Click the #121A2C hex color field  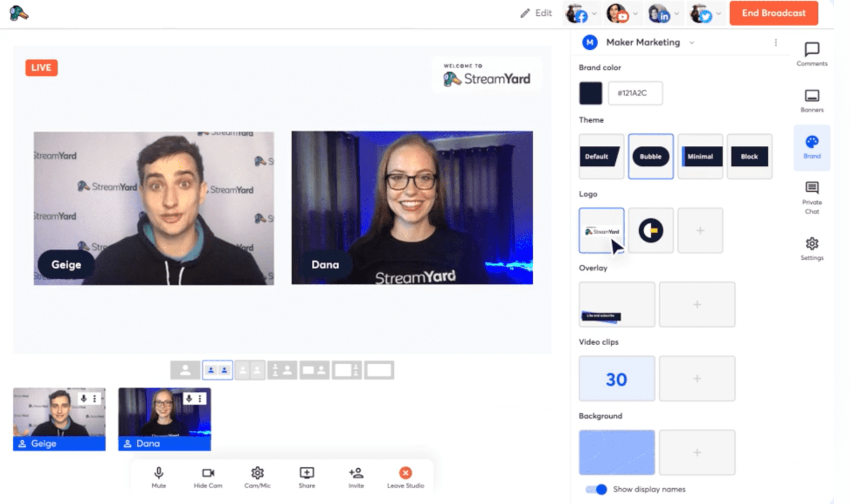click(635, 93)
